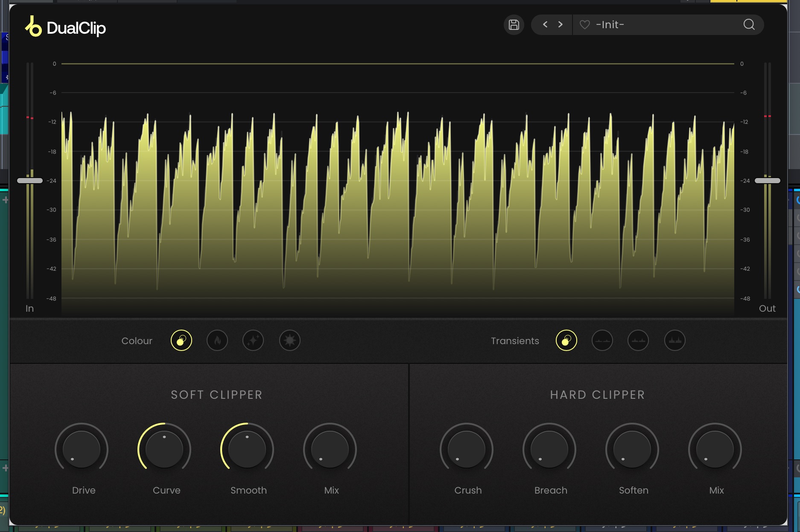Click the Hard Clipper Crush knob
Viewport: 800px width, 532px height.
click(x=467, y=450)
